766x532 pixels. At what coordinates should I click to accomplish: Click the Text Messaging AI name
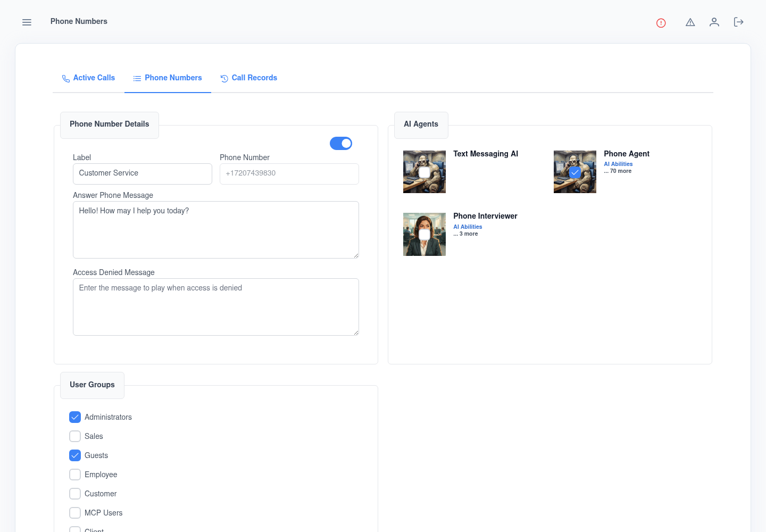[x=486, y=154]
